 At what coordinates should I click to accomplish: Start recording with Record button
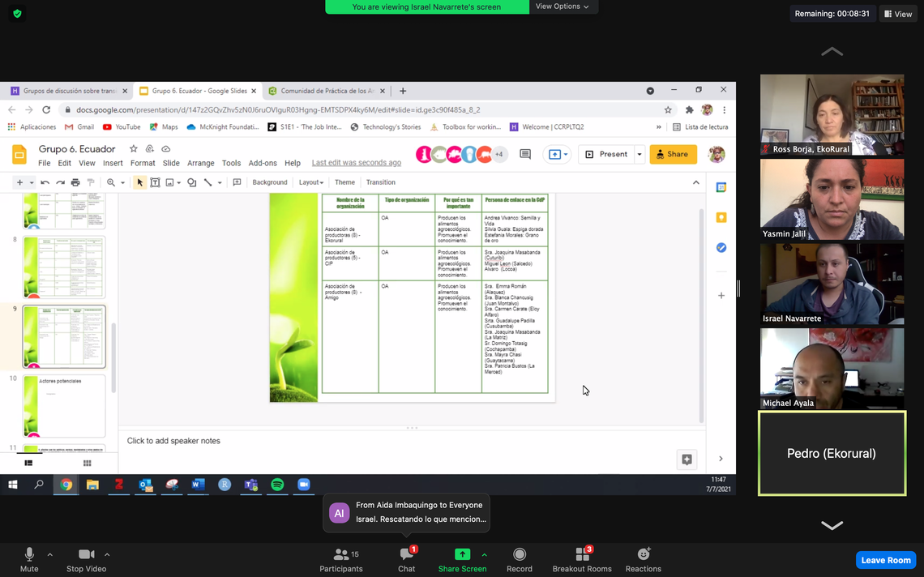pos(520,558)
